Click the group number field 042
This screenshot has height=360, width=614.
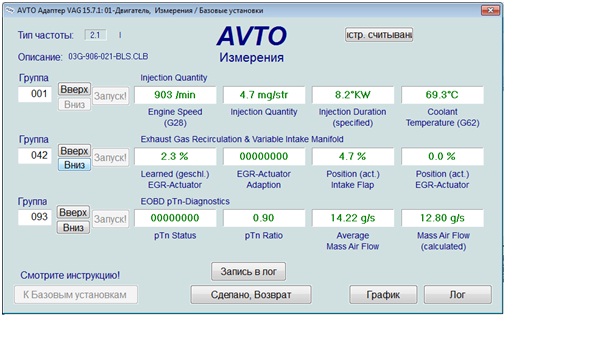point(35,156)
